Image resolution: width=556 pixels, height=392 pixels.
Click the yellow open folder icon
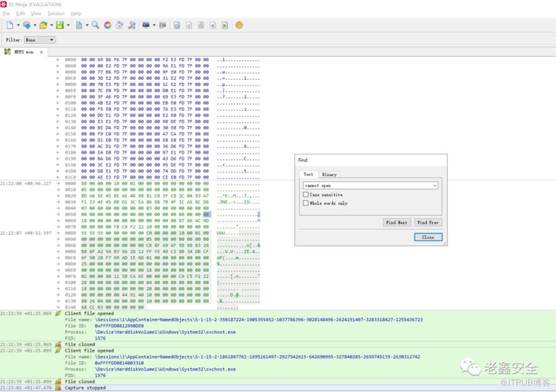[43, 25]
